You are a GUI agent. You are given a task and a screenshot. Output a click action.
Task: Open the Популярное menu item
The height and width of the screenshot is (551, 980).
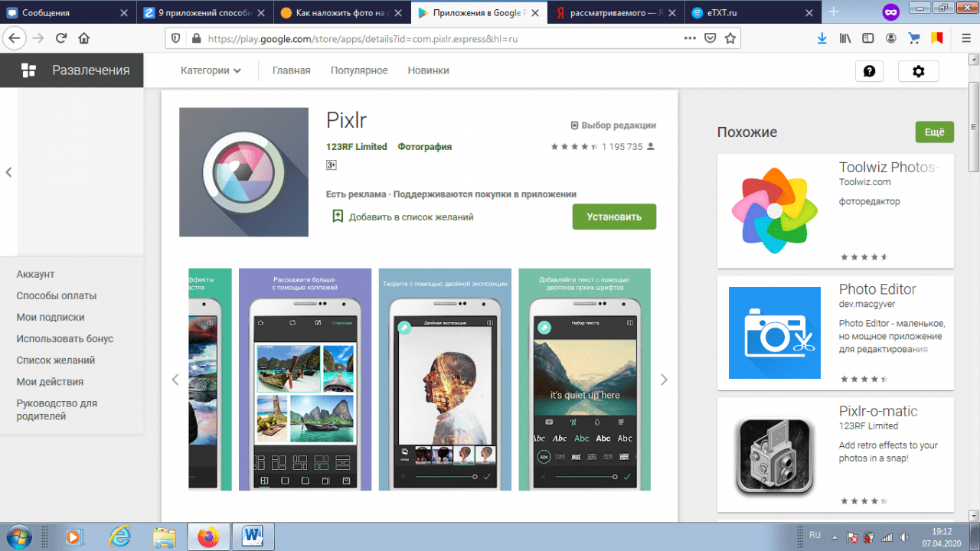coord(359,70)
